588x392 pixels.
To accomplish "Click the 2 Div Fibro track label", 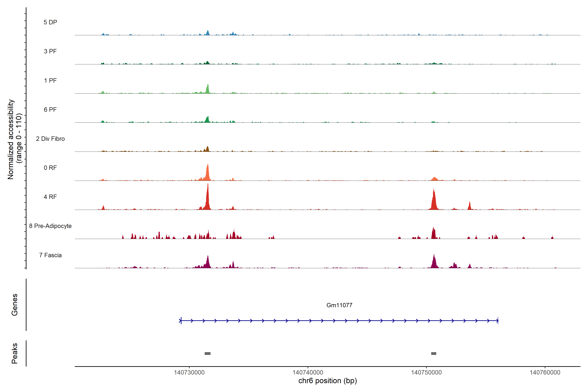I will [x=50, y=139].
